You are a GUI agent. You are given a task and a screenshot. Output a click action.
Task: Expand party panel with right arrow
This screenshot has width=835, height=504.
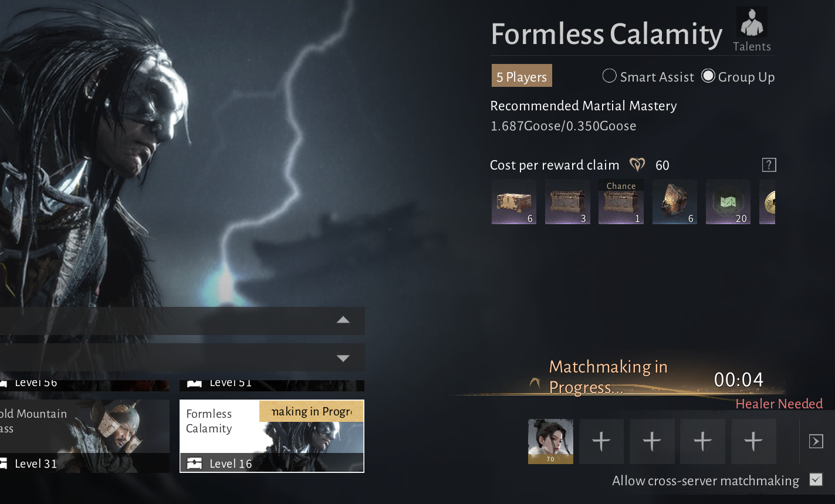coord(816,441)
